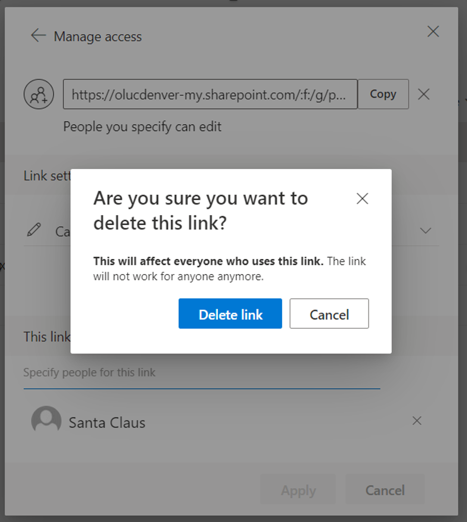
Task: Click the people-with-plus sharing icon
Action: pos(39,94)
